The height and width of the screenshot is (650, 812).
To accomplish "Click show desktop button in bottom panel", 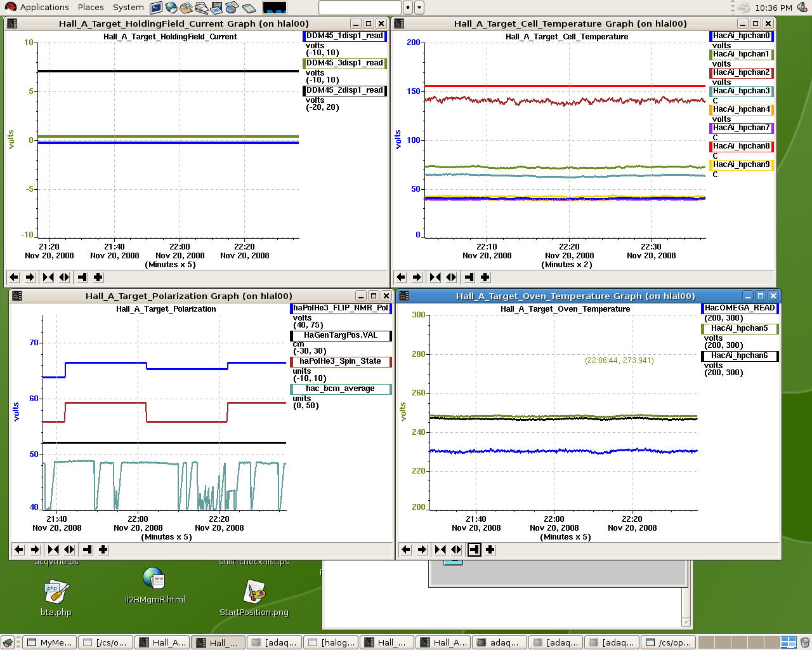I will (x=8, y=642).
